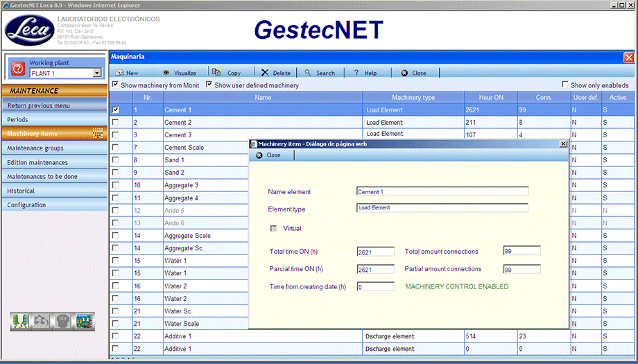Click the Total time ON field
The width and height of the screenshot is (638, 364).
pos(376,252)
